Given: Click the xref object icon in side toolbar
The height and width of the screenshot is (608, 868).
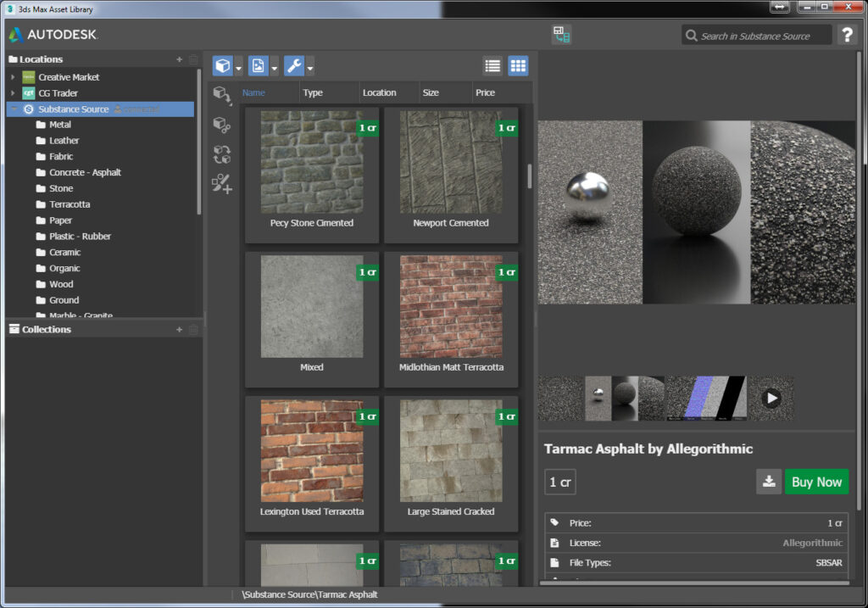Looking at the screenshot, I should coord(222,126).
